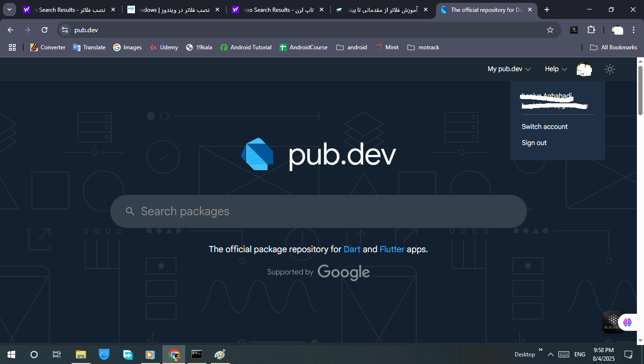Bookmark this page with the star icon
This screenshot has height=364, width=644.
point(550,30)
